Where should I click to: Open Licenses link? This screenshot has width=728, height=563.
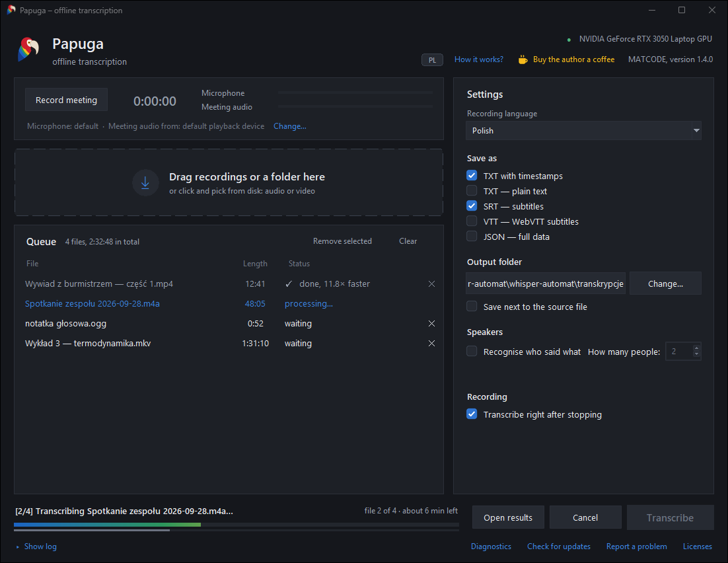(697, 546)
